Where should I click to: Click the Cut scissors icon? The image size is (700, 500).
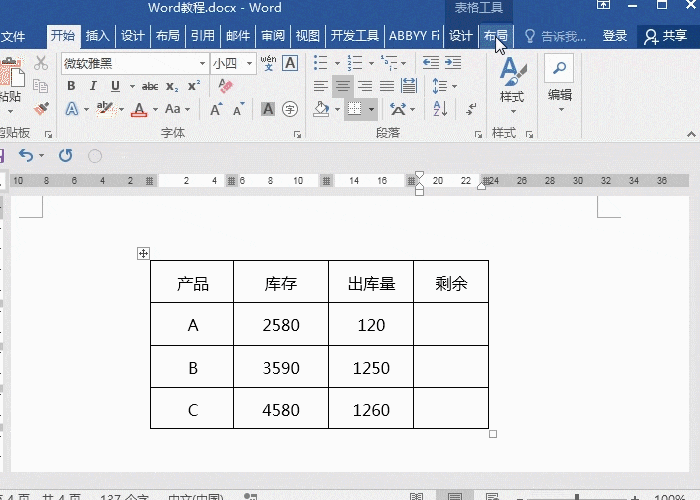point(41,63)
